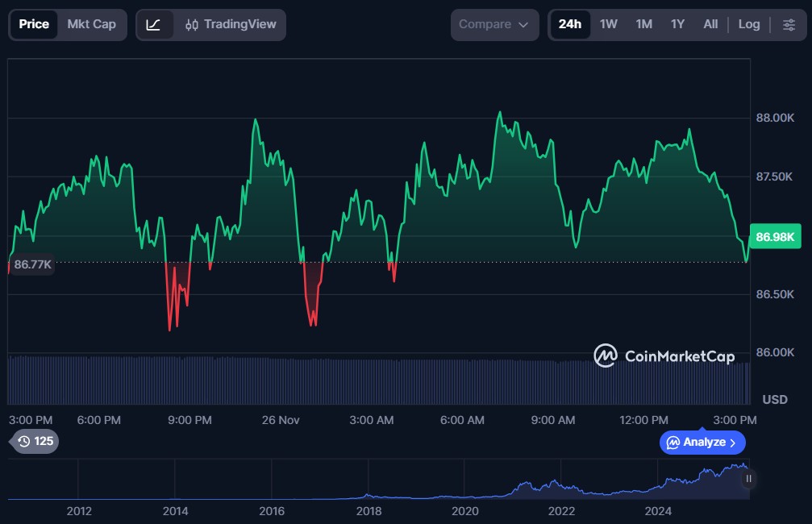Show the 1Y time range
Screen dimensions: 812x524
click(677, 24)
